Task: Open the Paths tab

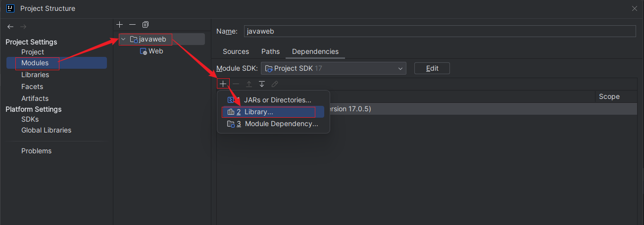Action: point(270,51)
